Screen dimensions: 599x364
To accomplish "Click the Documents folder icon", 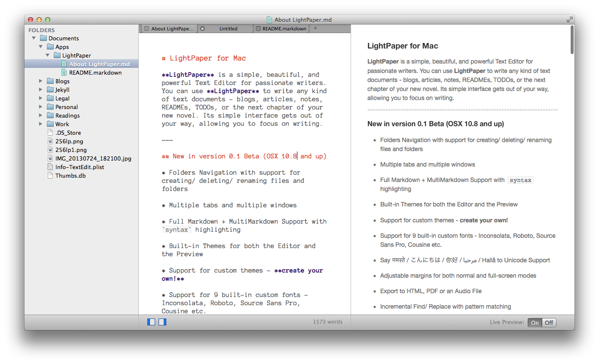I will point(43,38).
